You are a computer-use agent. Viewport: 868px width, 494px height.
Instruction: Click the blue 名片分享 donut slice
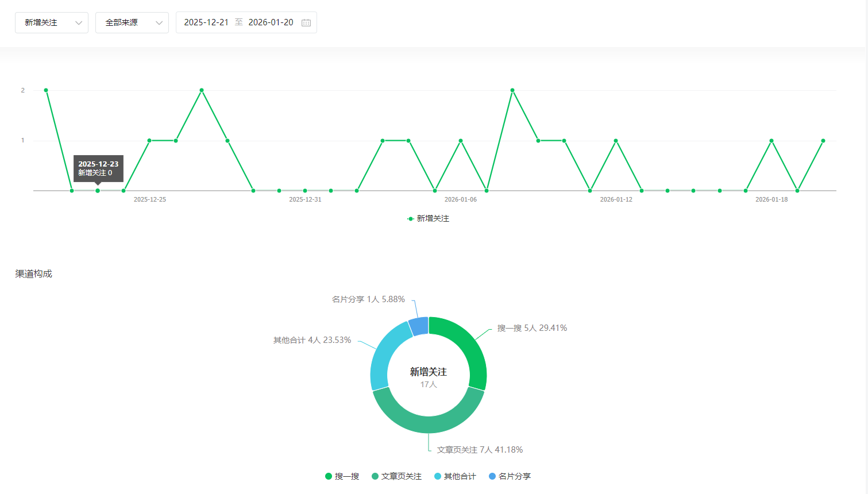point(419,326)
